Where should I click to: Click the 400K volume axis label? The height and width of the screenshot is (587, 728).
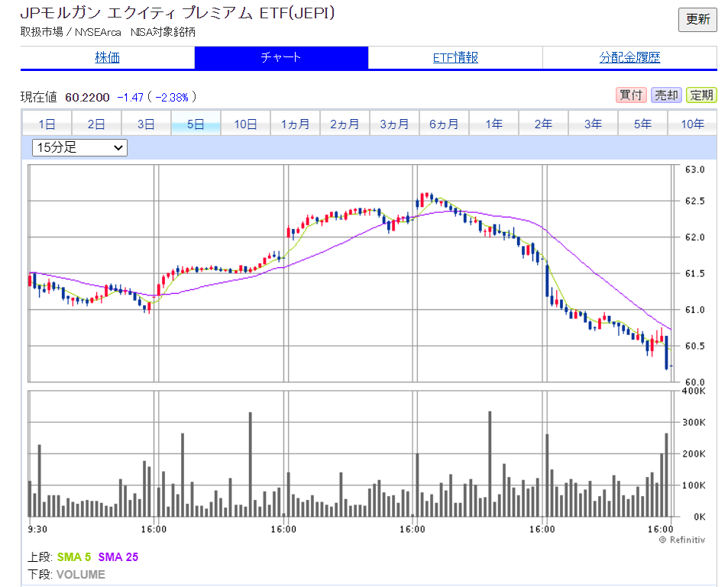coord(694,391)
